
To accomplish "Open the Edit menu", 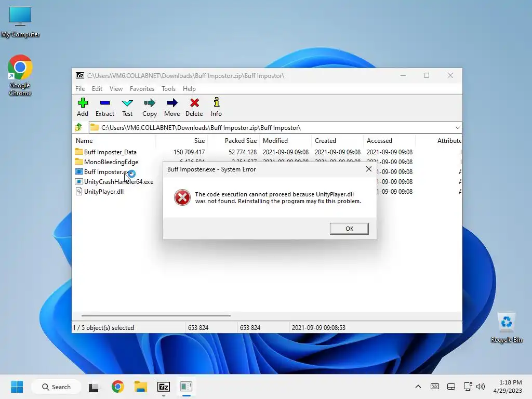I will (97, 88).
